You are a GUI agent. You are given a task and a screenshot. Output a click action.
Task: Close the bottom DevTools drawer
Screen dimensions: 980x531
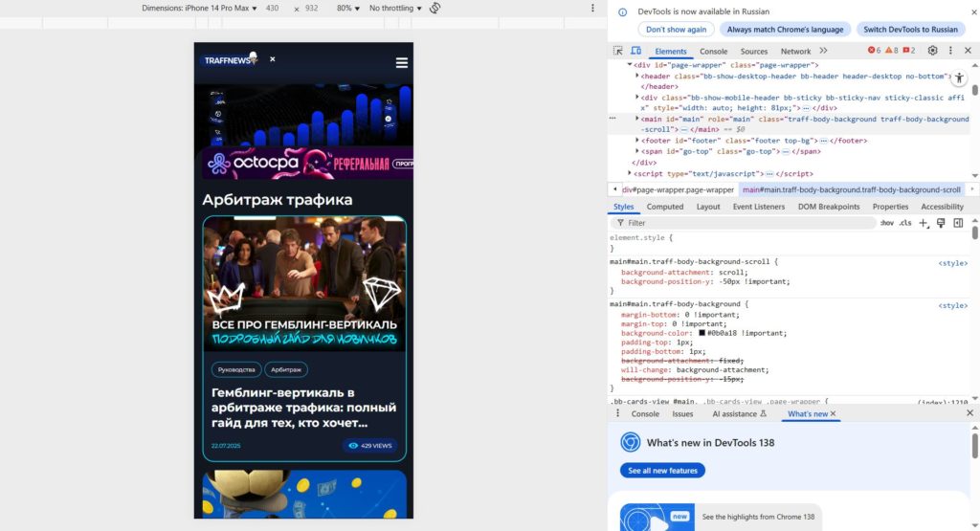point(970,413)
